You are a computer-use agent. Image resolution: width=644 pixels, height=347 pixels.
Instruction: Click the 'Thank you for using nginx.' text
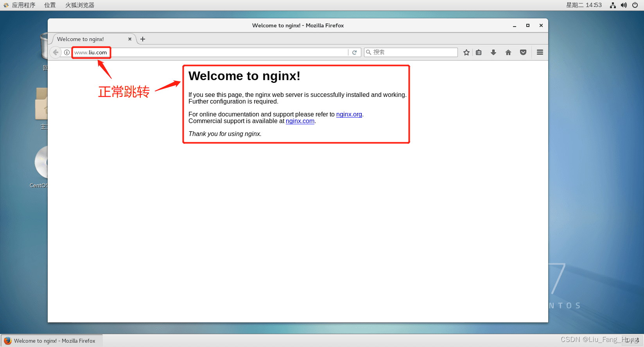225,134
